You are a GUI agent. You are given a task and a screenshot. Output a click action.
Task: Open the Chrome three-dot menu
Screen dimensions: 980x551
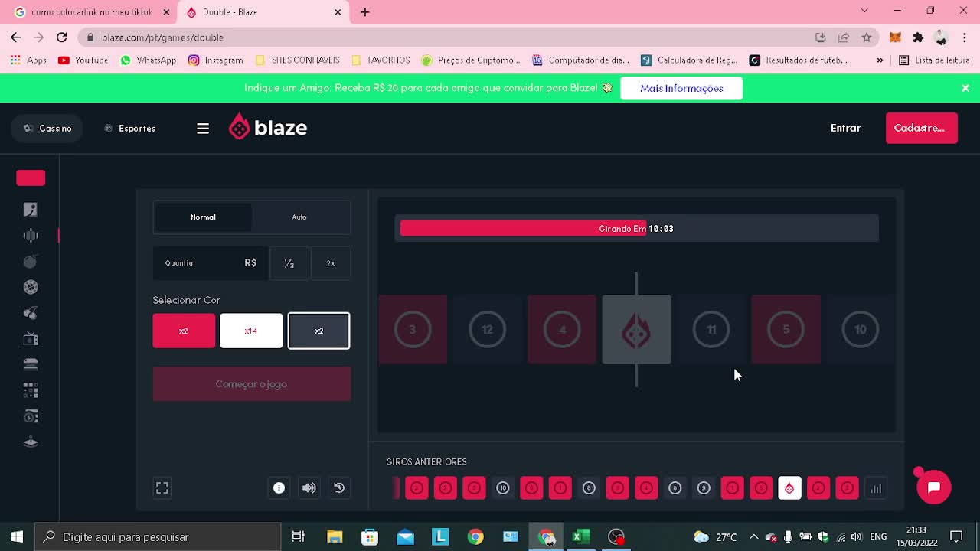click(x=965, y=37)
